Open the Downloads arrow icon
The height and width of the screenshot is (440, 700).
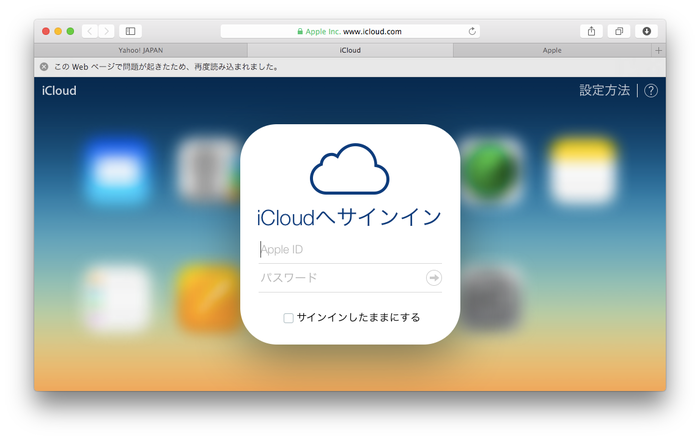pos(646,31)
